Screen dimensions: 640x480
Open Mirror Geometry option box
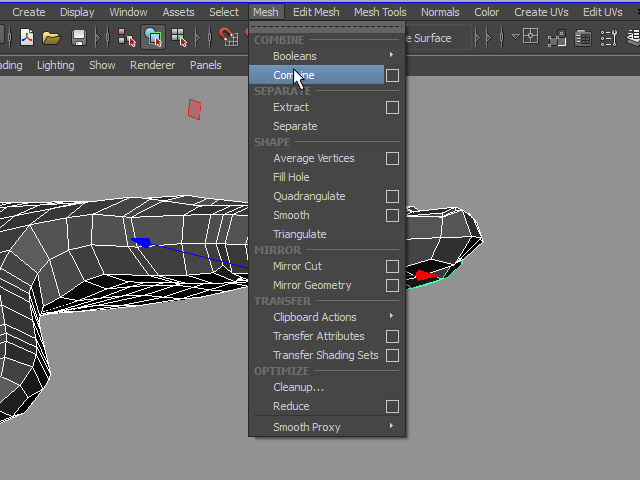click(392, 286)
